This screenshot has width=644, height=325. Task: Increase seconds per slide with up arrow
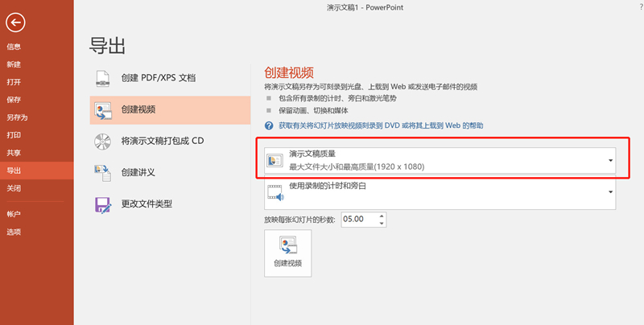[x=381, y=216]
